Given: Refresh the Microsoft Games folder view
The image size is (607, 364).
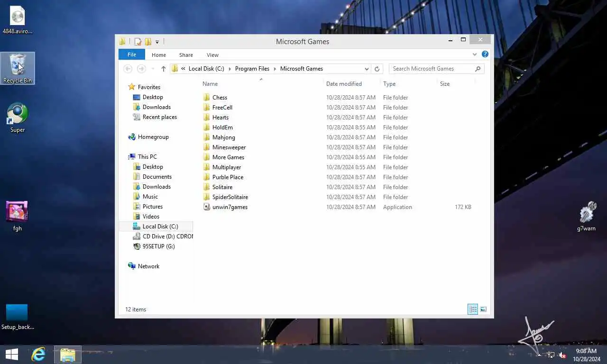Looking at the screenshot, I should (x=377, y=69).
